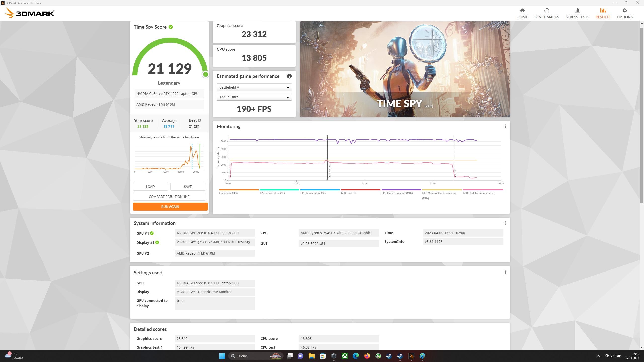Viewport: 644px width, 362px height.
Task: Expand the Battlefield V game dropdown
Action: point(254,87)
